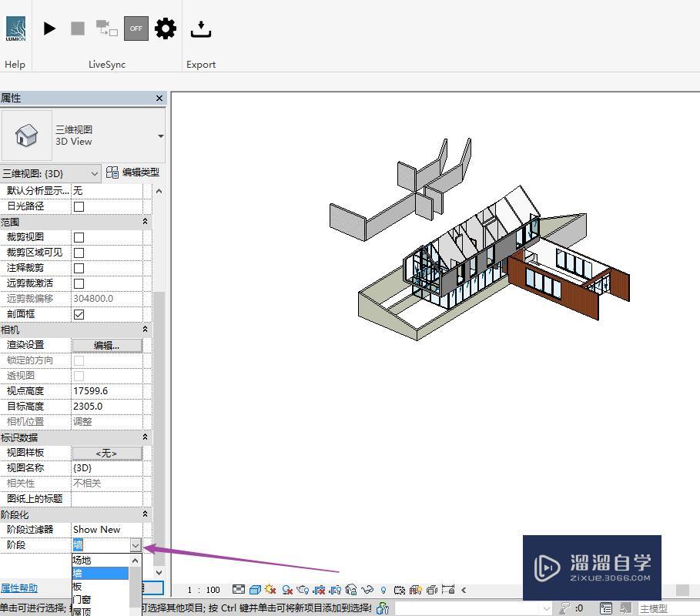
Task: Click show analytical model icon
Action: tap(416, 590)
